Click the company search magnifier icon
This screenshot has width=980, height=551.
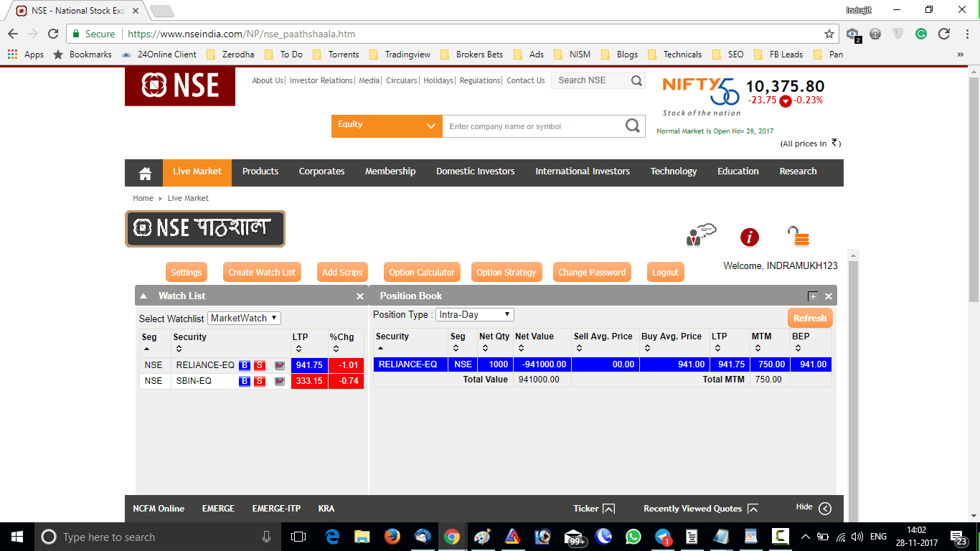tap(632, 126)
